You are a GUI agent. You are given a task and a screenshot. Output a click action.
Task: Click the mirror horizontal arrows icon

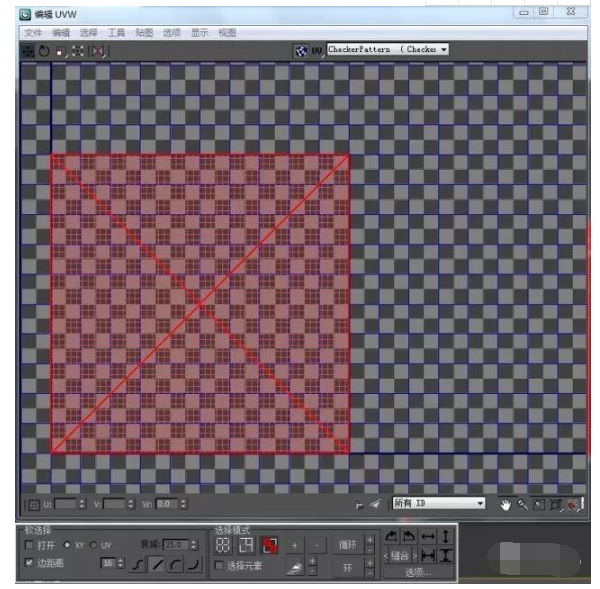428,537
